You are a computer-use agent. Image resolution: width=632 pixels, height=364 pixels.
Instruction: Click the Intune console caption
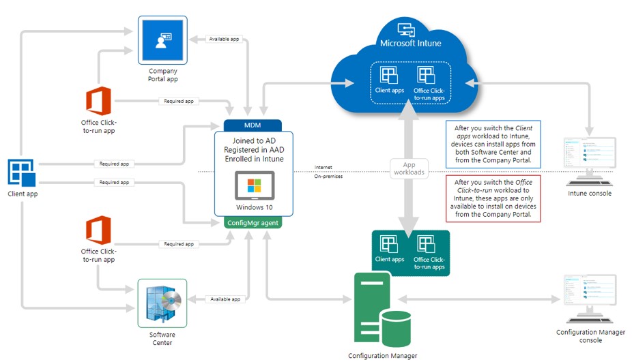(x=590, y=194)
